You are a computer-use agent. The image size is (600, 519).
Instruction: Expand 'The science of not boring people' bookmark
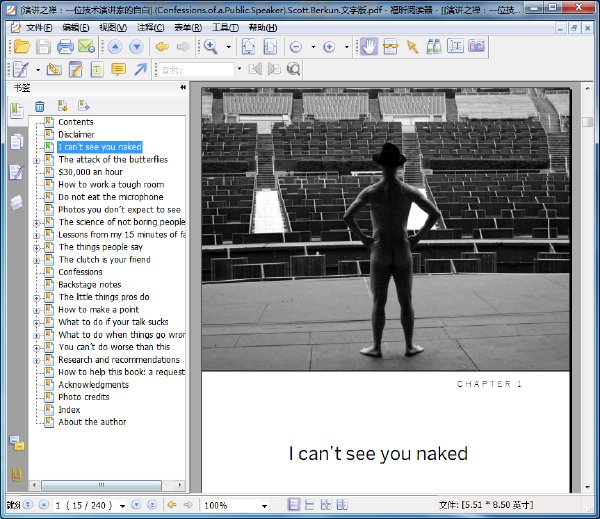tap(36, 223)
